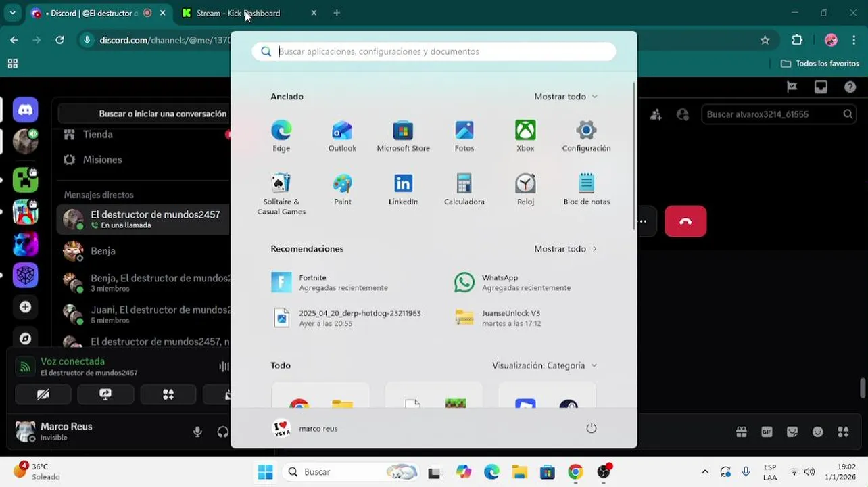Open the group DM with 3 miembros
Viewport: 868px width, 487px height.
(x=144, y=283)
